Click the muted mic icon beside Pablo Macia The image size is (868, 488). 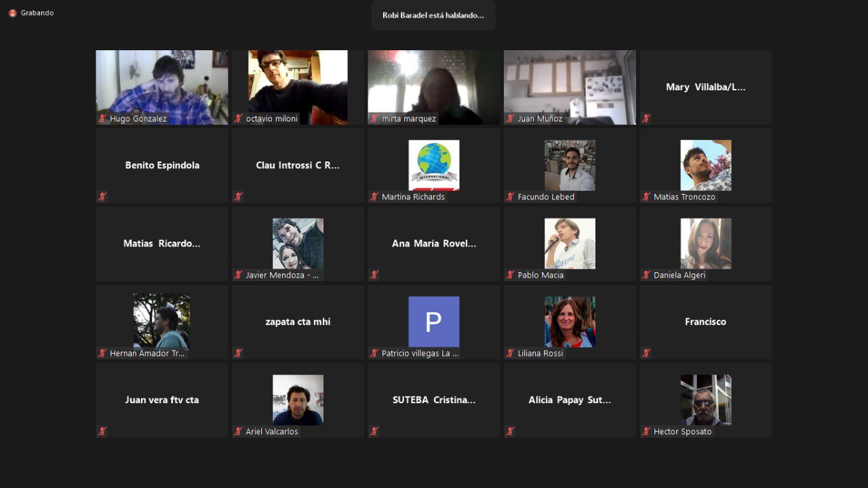(511, 275)
